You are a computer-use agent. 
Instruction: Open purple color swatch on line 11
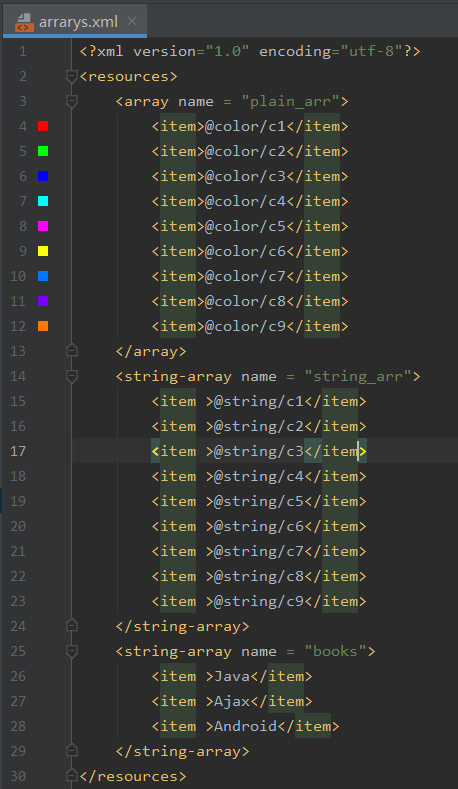(x=43, y=301)
